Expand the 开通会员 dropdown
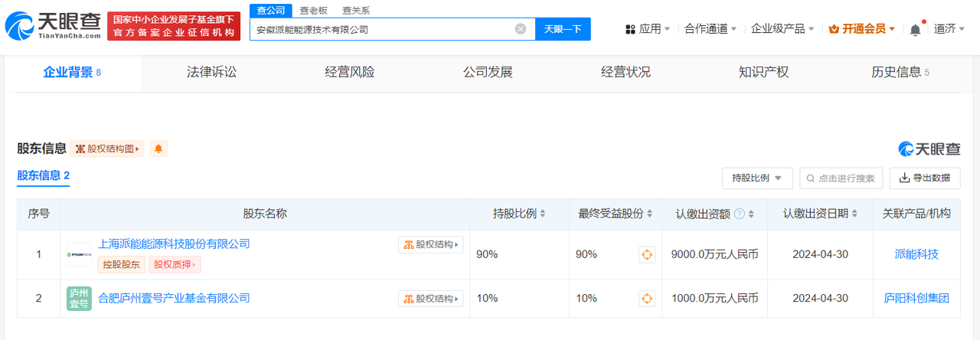Viewport: 980px width, 340px height. [892, 29]
